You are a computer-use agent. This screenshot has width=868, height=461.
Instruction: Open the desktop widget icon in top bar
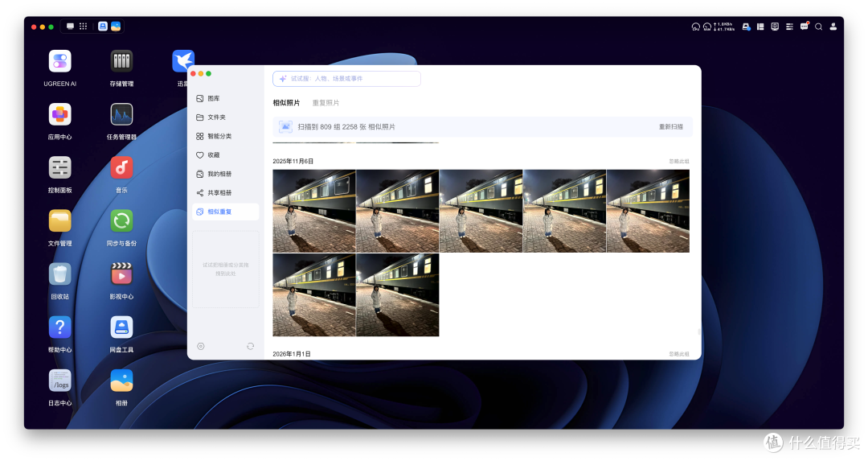[x=775, y=27]
